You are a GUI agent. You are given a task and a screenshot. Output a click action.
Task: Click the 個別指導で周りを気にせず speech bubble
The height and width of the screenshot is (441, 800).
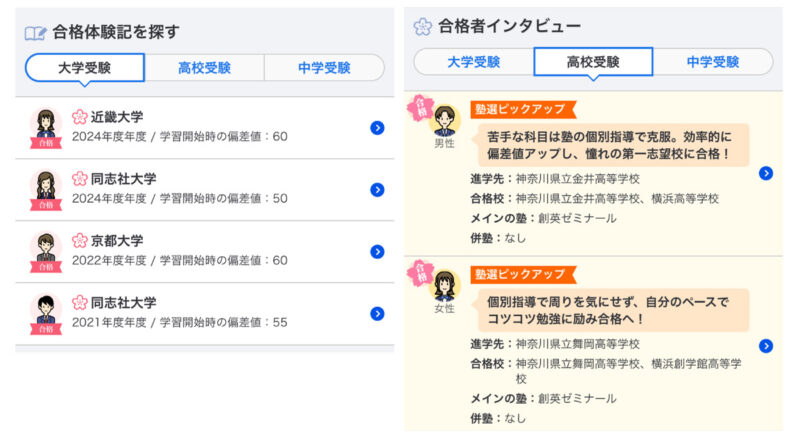point(610,310)
